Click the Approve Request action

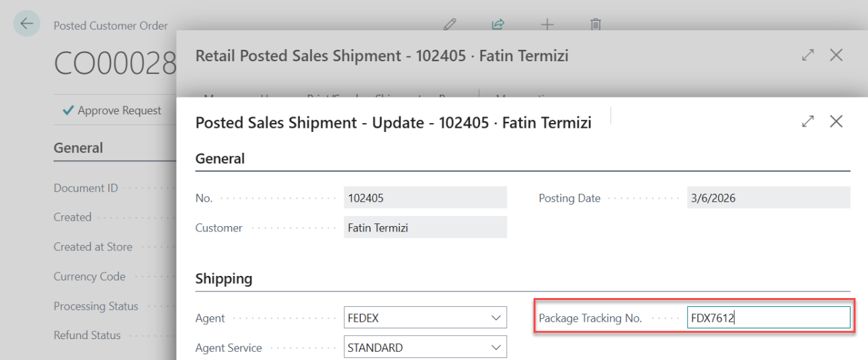112,110
